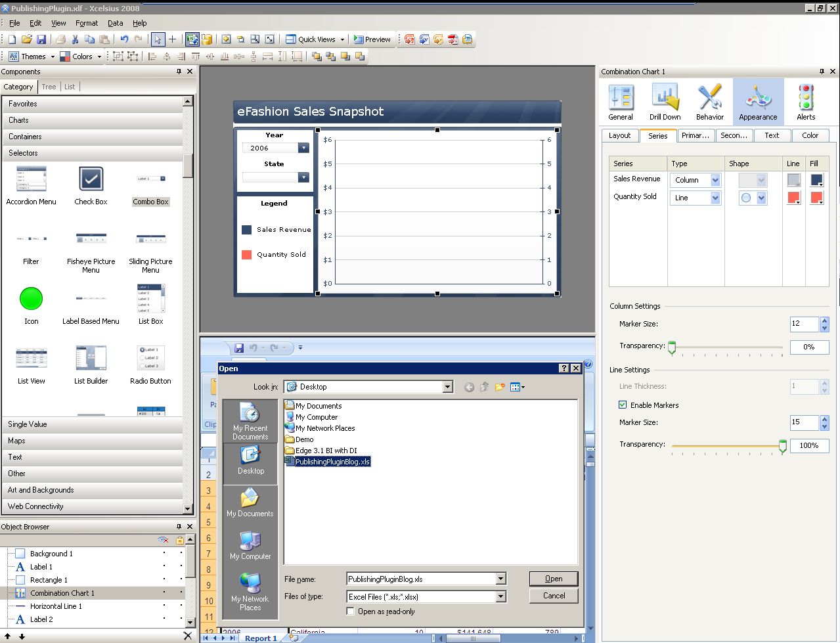The width and height of the screenshot is (840, 643).
Task: Expand the Single Value category
Action: click(93, 424)
